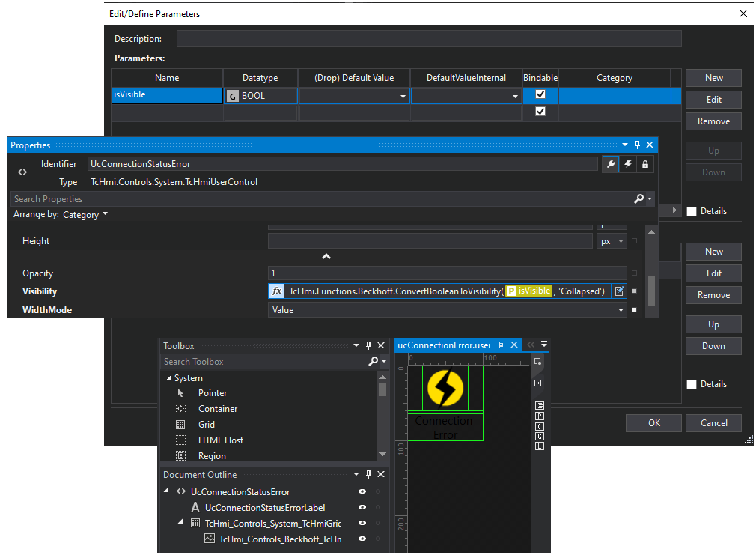Click the Toolbox search magnifier icon

coord(374,362)
